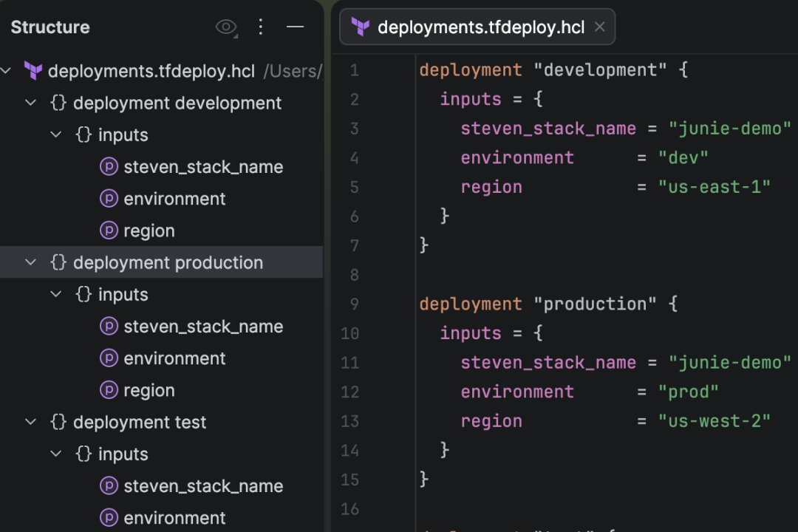Select the environment property under deployment test
The height and width of the screenshot is (532, 798).
tap(174, 517)
